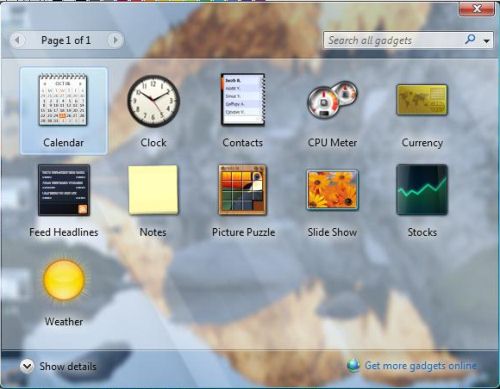500x389 pixels.
Task: Select the Slide Show gadget icon
Action: [332, 190]
